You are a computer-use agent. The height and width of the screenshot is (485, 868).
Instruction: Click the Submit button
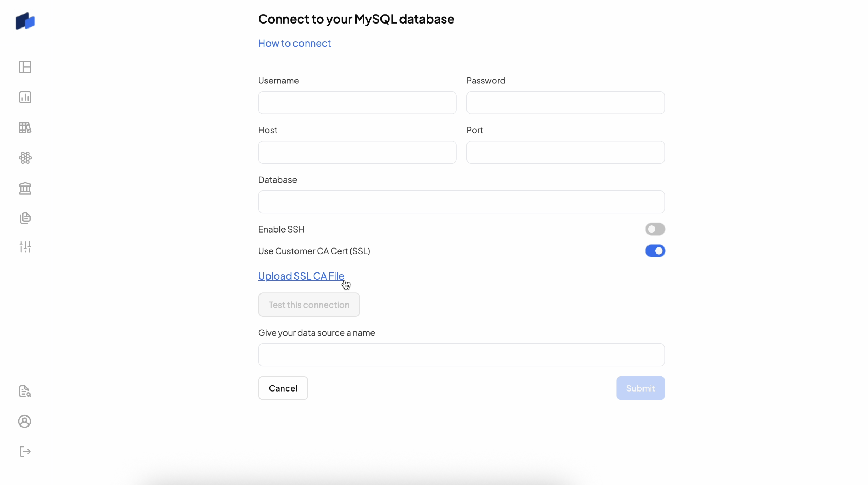[640, 388]
